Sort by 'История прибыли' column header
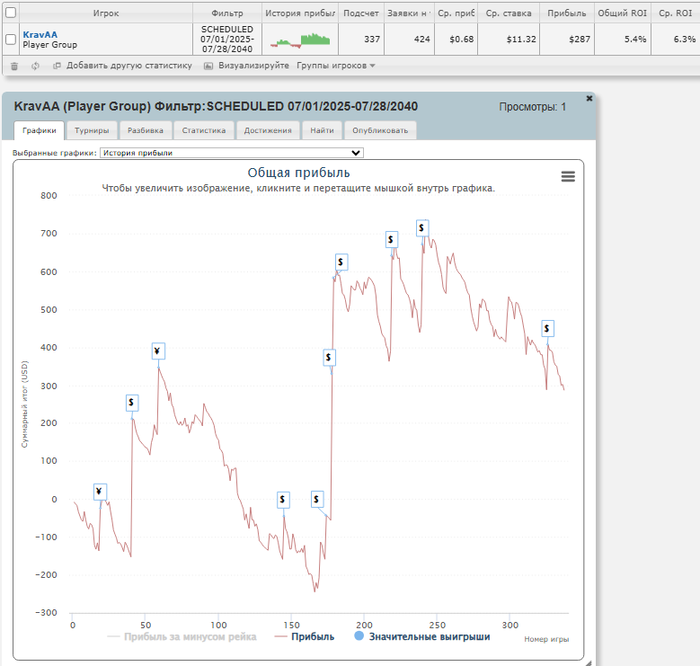Viewport: 700px width, 666px height. tap(300, 13)
